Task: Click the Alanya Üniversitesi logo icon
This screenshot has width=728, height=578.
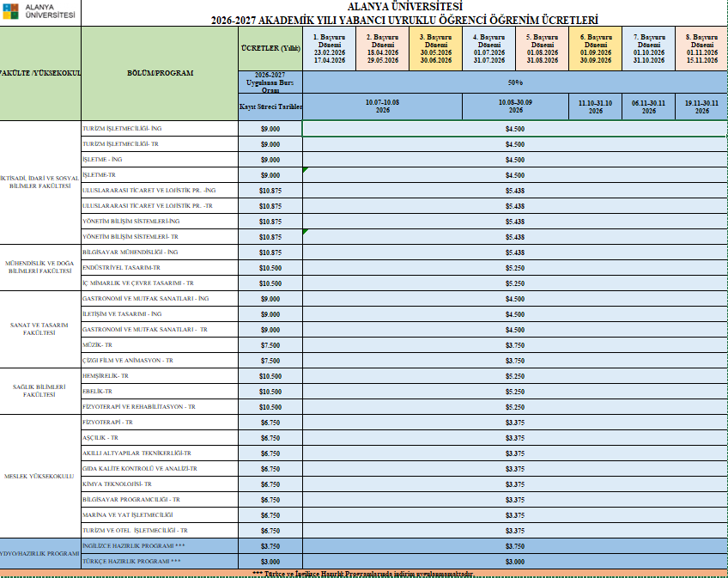Action: click(10, 11)
